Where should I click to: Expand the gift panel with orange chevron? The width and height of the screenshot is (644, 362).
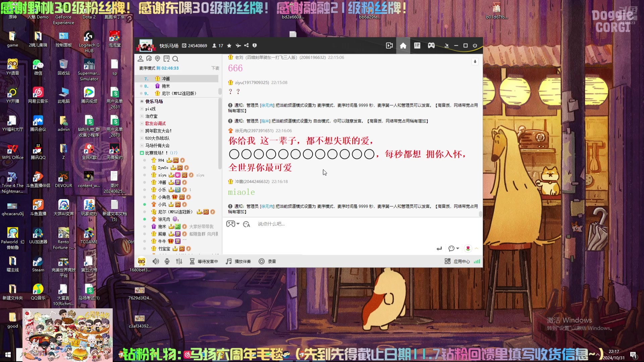476,248
